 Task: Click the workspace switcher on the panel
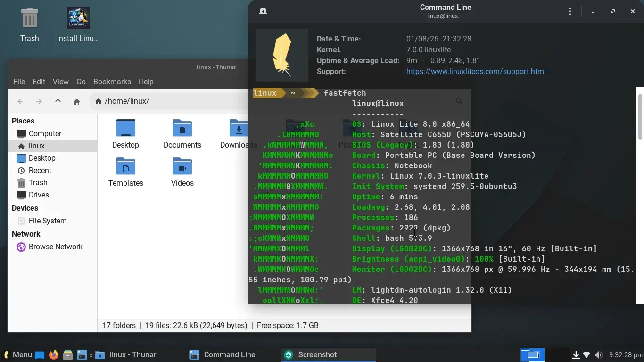tap(533, 354)
